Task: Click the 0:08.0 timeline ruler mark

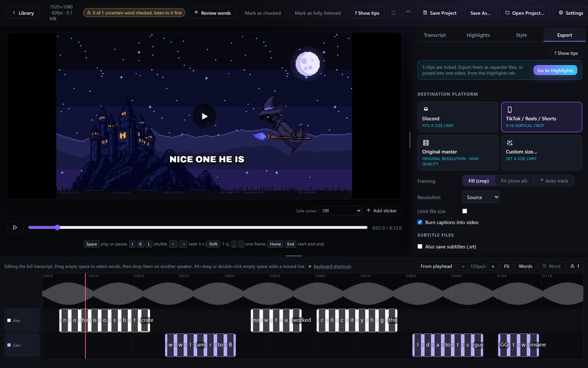Action: [x=411, y=276]
